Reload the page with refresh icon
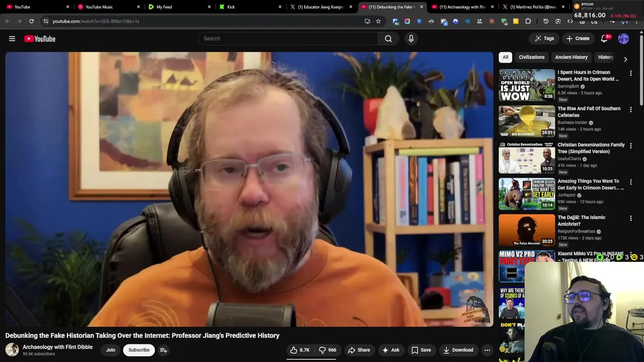The width and height of the screenshot is (644, 362). [x=31, y=21]
